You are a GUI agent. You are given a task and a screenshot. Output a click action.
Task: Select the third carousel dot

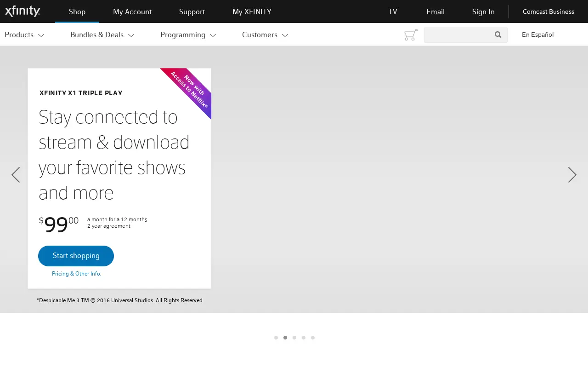tap(294, 338)
